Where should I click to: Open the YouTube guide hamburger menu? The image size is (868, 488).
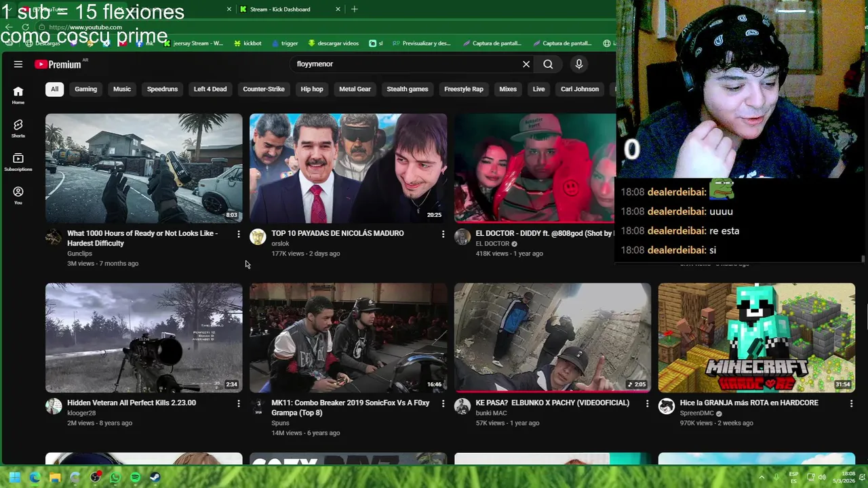tap(18, 64)
